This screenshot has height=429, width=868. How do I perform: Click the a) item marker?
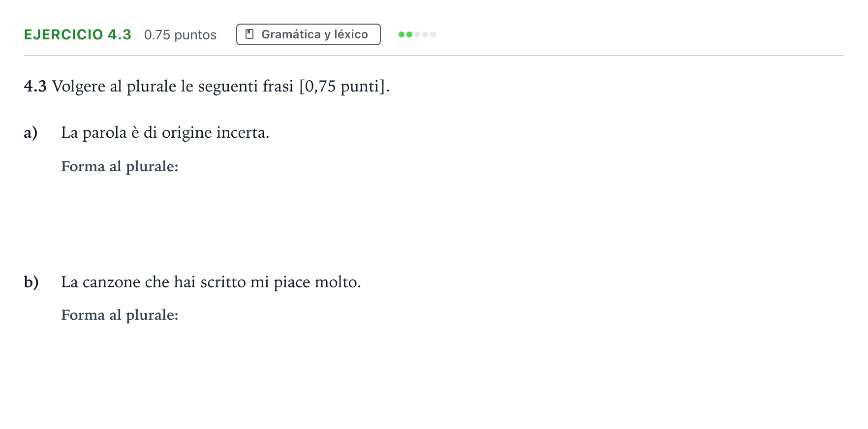[x=31, y=133]
